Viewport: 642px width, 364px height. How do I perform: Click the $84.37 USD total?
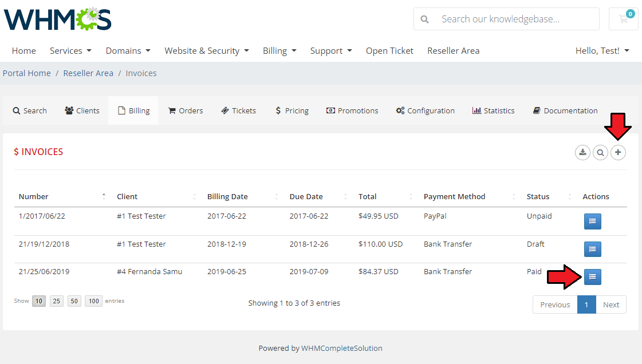click(379, 271)
